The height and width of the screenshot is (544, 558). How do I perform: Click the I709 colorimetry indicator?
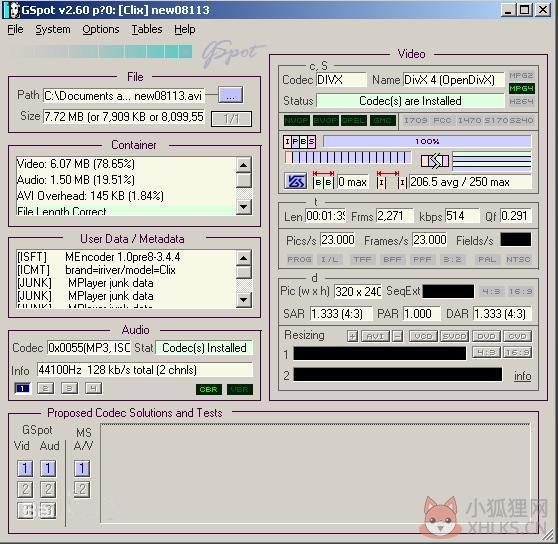pyautogui.click(x=415, y=121)
